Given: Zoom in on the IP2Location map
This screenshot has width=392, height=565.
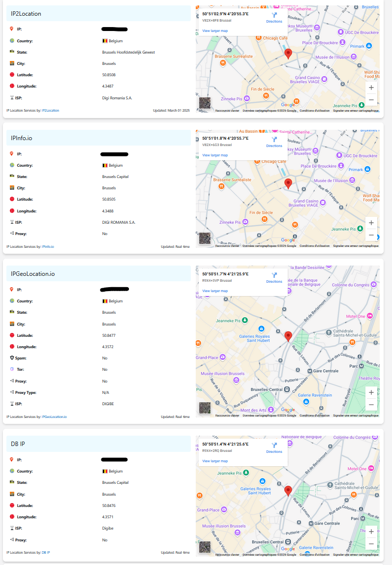Looking at the screenshot, I should pos(371,88).
